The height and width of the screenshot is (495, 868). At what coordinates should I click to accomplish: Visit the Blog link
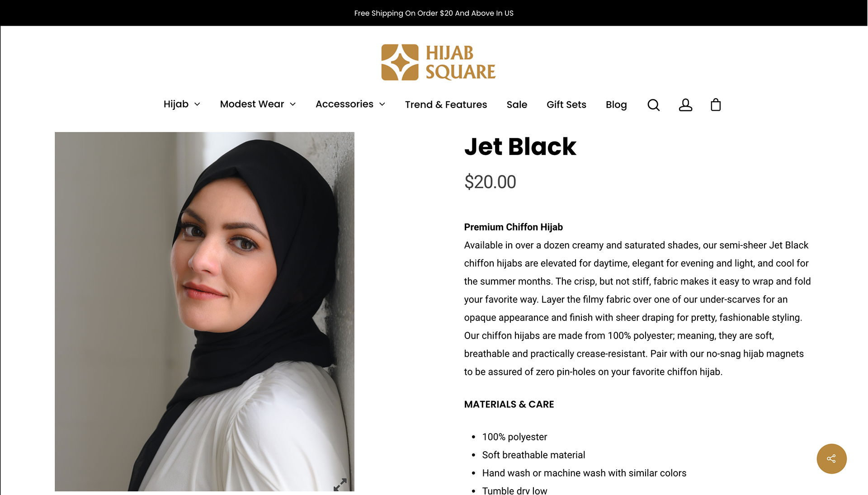616,105
